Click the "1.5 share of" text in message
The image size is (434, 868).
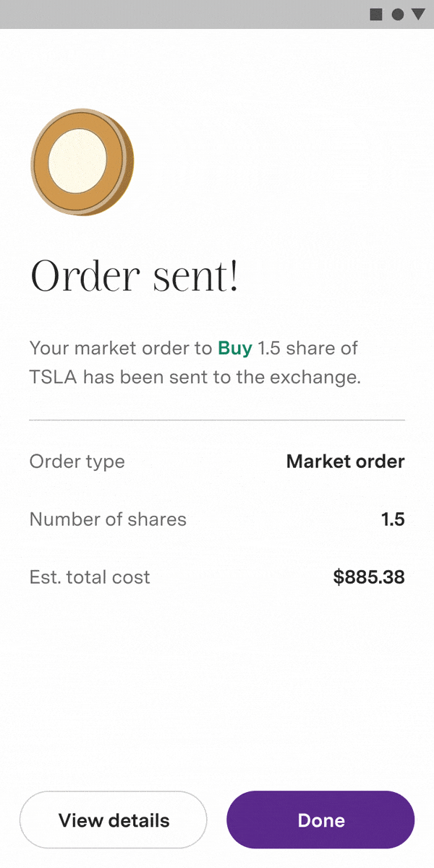tap(307, 349)
